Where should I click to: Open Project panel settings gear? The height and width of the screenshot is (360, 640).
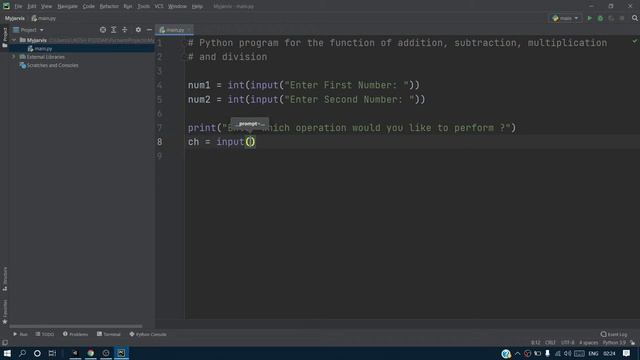138,30
